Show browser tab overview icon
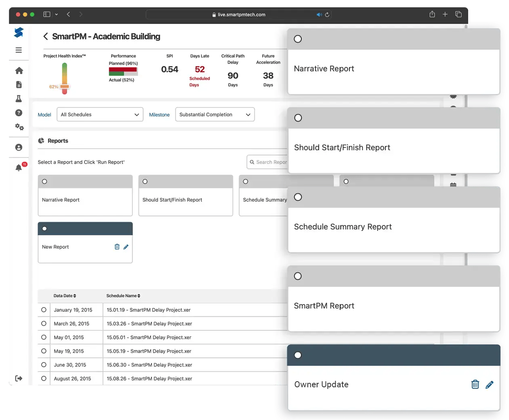 pos(459,14)
